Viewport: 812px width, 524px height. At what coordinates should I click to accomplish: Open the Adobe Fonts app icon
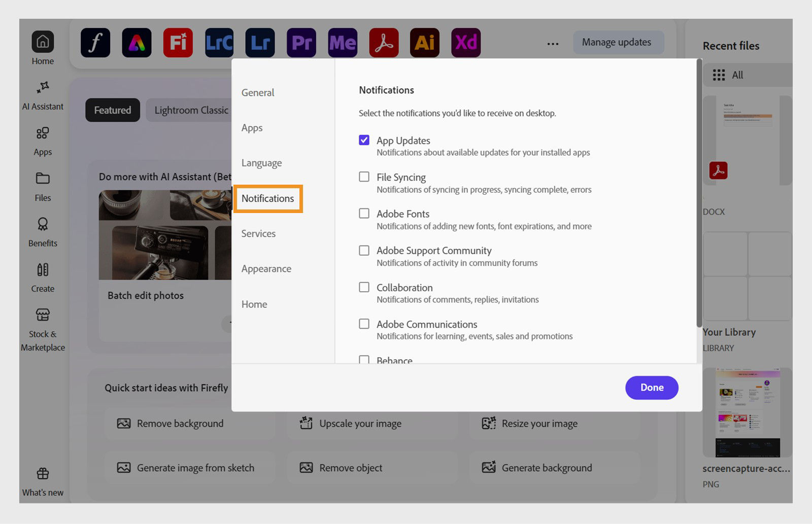coord(95,43)
